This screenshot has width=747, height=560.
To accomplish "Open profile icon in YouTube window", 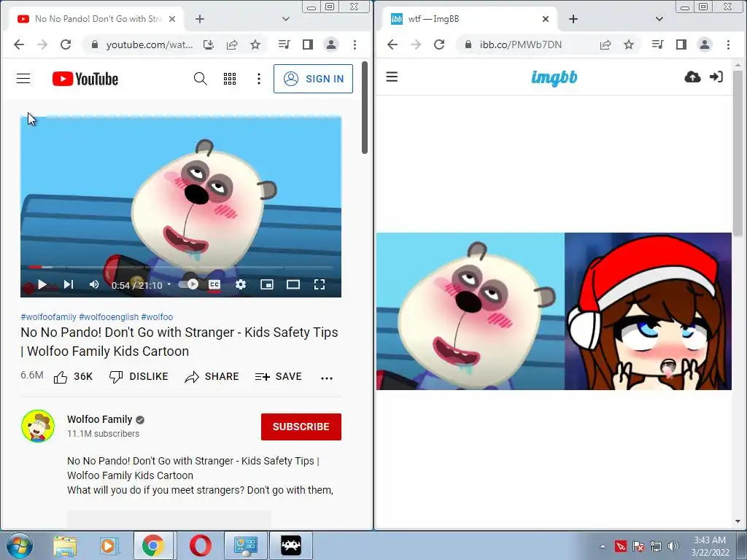I will [x=331, y=44].
